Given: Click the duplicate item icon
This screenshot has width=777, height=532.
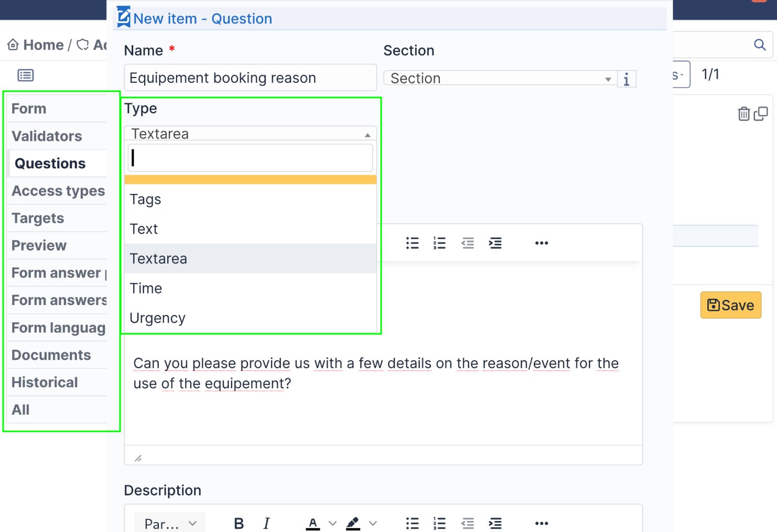Looking at the screenshot, I should pyautogui.click(x=760, y=113).
